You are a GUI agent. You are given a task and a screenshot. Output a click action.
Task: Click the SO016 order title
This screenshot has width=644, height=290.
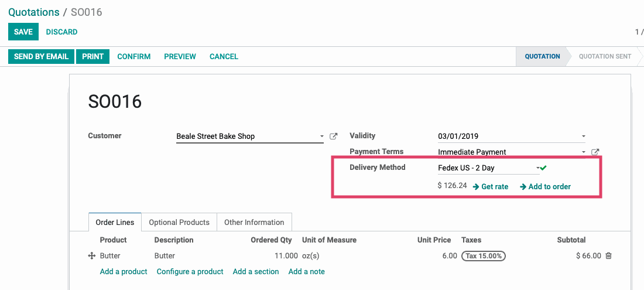(x=115, y=101)
